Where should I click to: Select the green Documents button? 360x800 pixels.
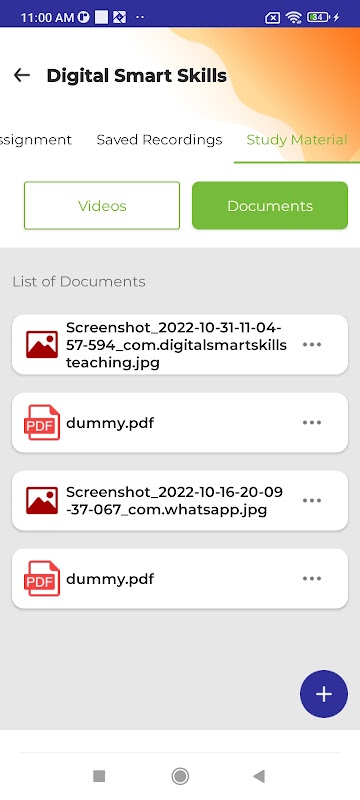click(270, 206)
